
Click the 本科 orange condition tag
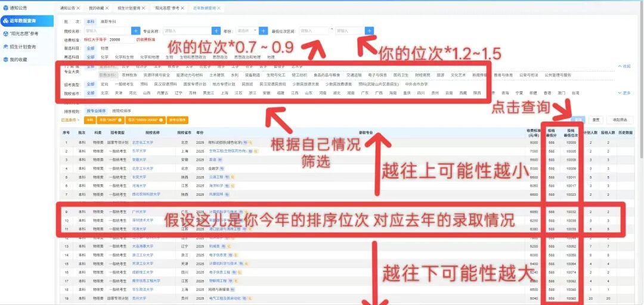click(89, 120)
